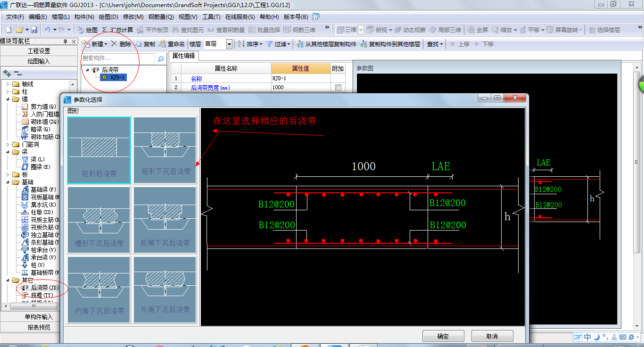Select the 槽形下沉后浇带 thumbnail
644x347 pixels.
99,219
